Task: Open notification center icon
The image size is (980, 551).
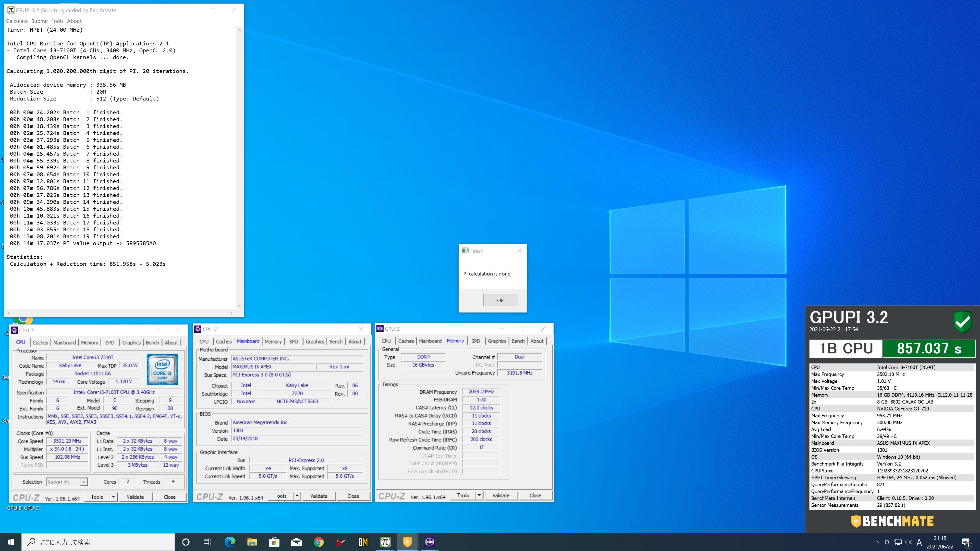Action: click(x=965, y=542)
